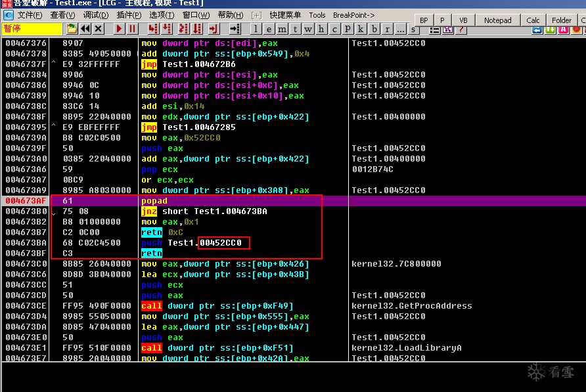Open the BreakPoint-> menu
The width and height of the screenshot is (586, 392).
[x=353, y=15]
